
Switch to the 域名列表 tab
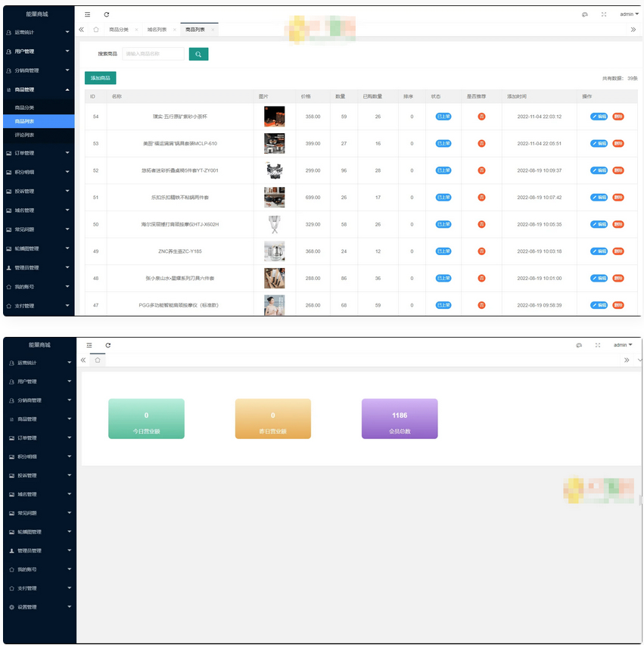tap(157, 30)
